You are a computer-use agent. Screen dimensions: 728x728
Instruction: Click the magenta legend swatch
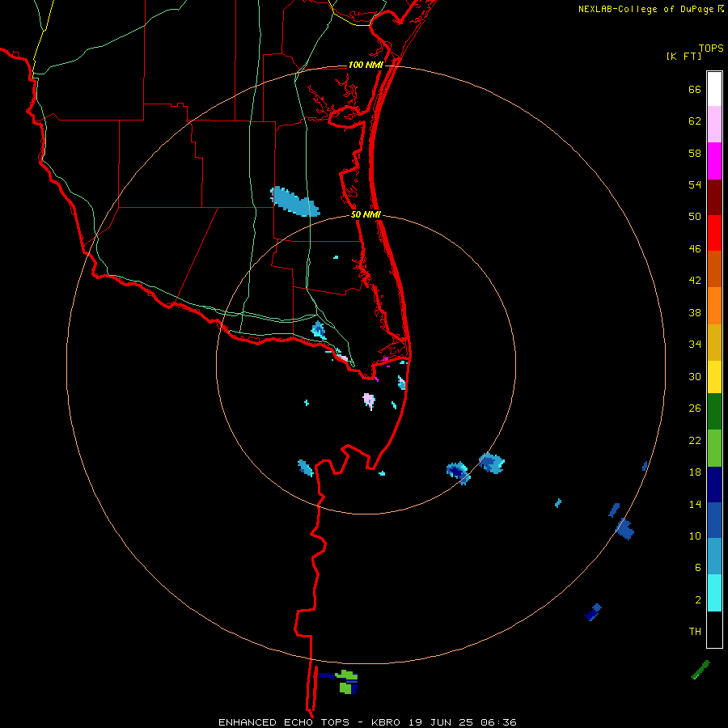(714, 161)
